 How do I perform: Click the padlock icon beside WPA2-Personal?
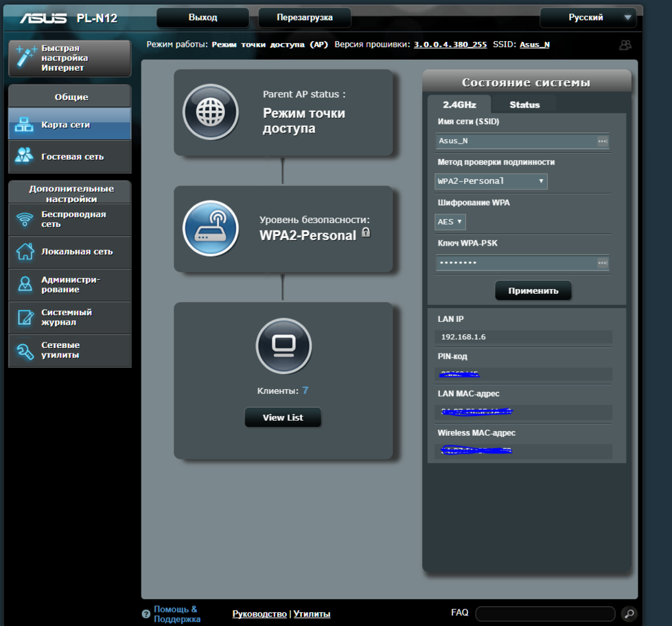tap(366, 233)
